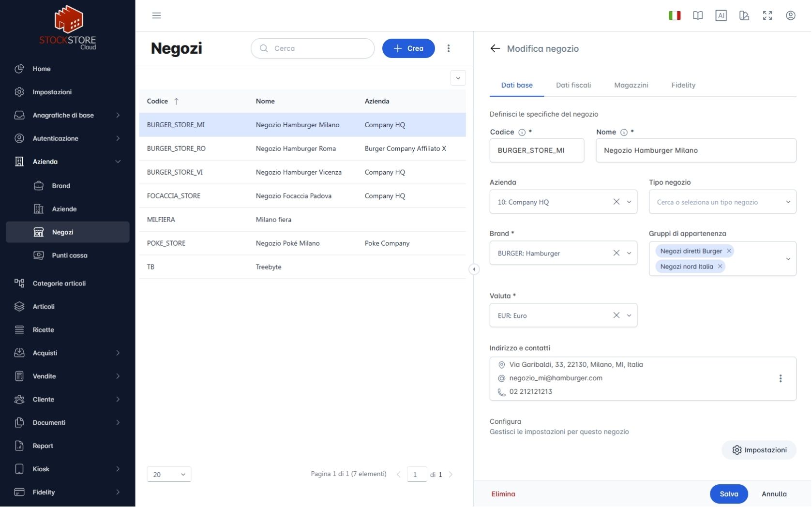Screen dimensions: 812x507
Task: Switch to the Magazzini tab
Action: click(631, 85)
